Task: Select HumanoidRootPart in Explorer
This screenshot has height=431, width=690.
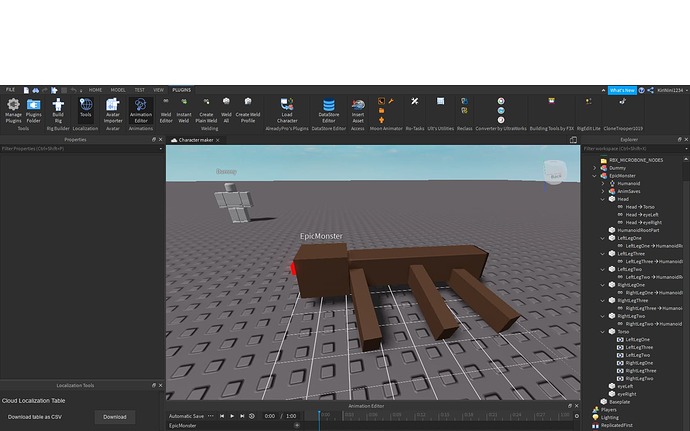Action: click(x=638, y=230)
